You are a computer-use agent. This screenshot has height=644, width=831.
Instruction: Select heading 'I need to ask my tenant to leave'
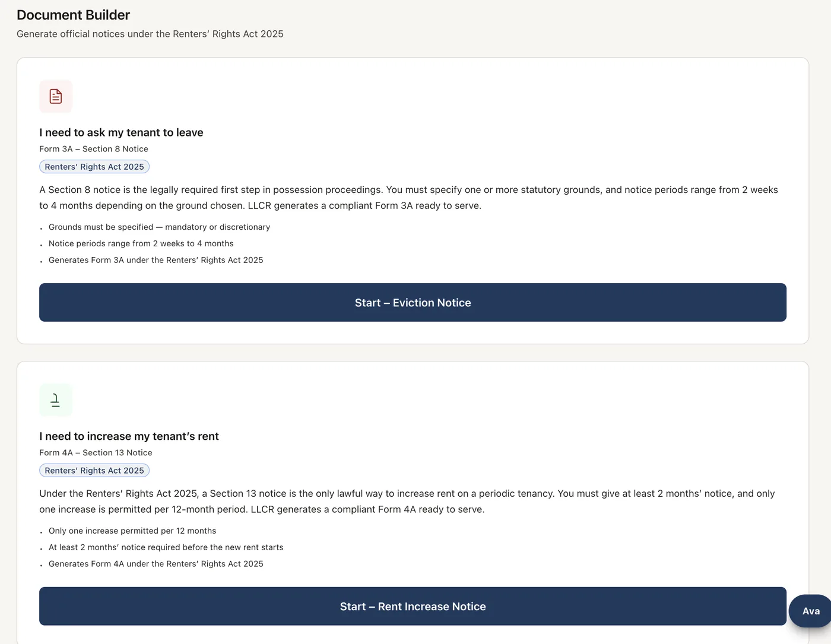pos(121,132)
